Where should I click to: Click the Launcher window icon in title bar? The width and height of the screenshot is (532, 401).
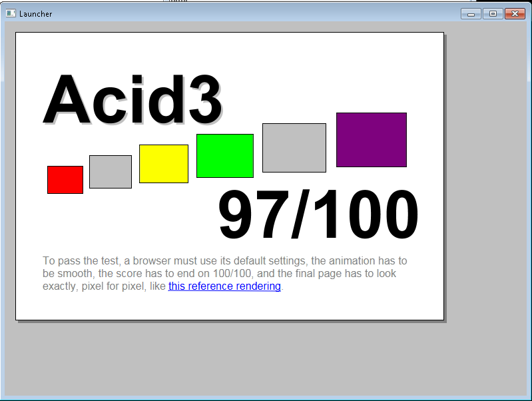point(11,13)
